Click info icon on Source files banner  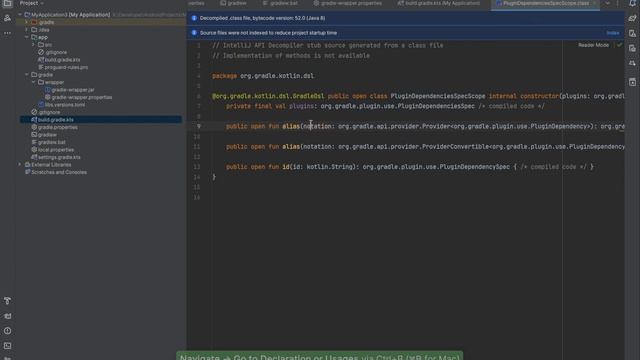(x=194, y=33)
